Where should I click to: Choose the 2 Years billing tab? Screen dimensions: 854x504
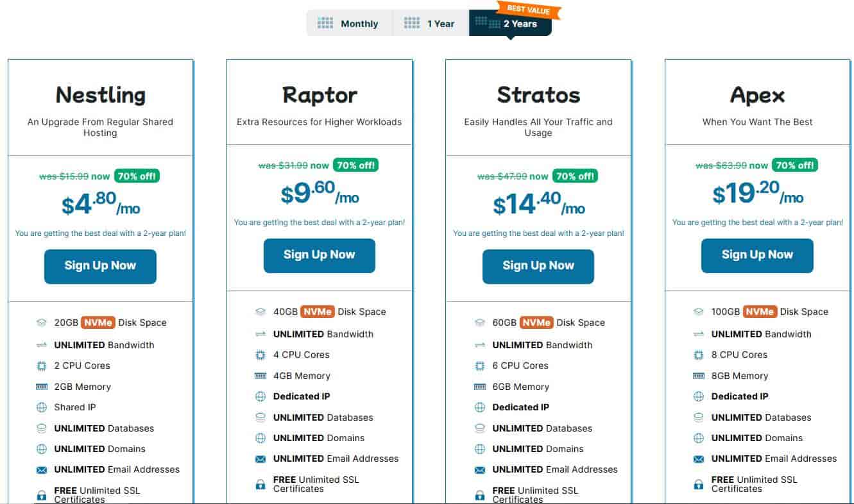tap(510, 24)
